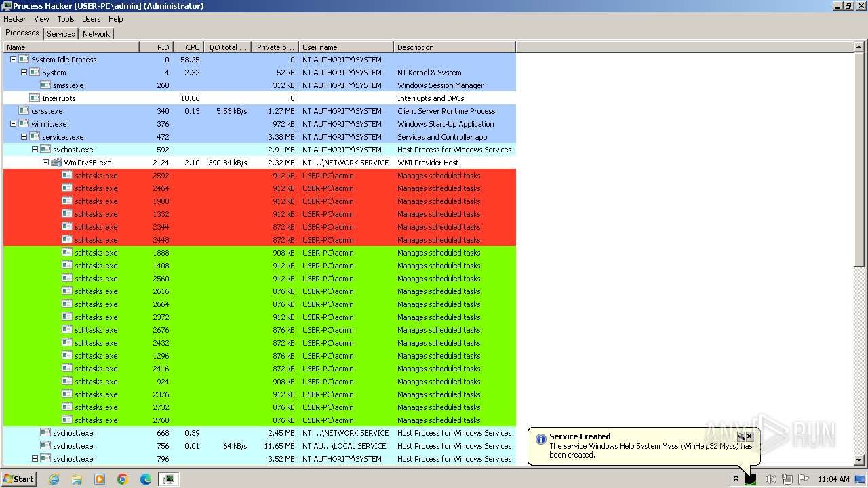Click 'Windows Session Manager' description

tap(440, 85)
